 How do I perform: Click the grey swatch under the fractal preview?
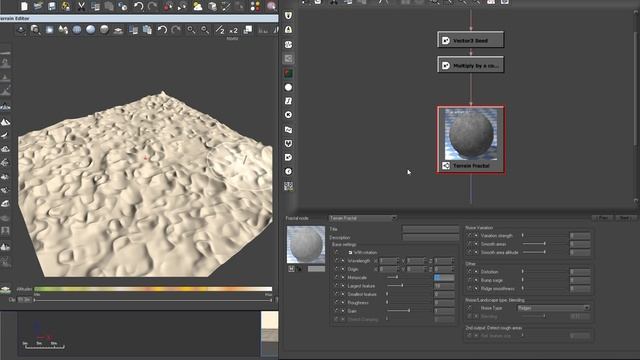coord(316,269)
